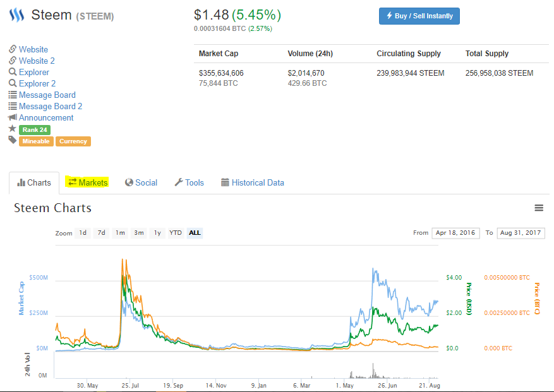The height and width of the screenshot is (392, 554).
Task: Switch to the Social tab
Action: point(141,182)
